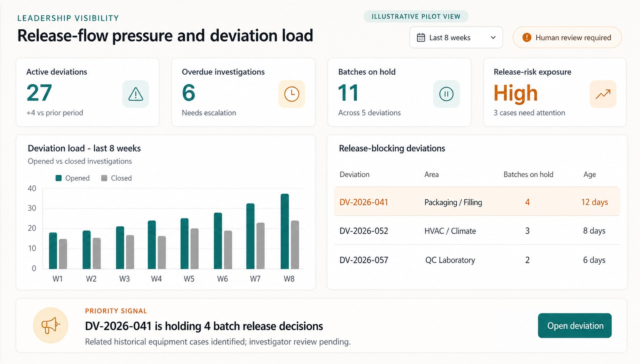This screenshot has width=640, height=364.
Task: Sort by Area column header
Action: tap(431, 174)
